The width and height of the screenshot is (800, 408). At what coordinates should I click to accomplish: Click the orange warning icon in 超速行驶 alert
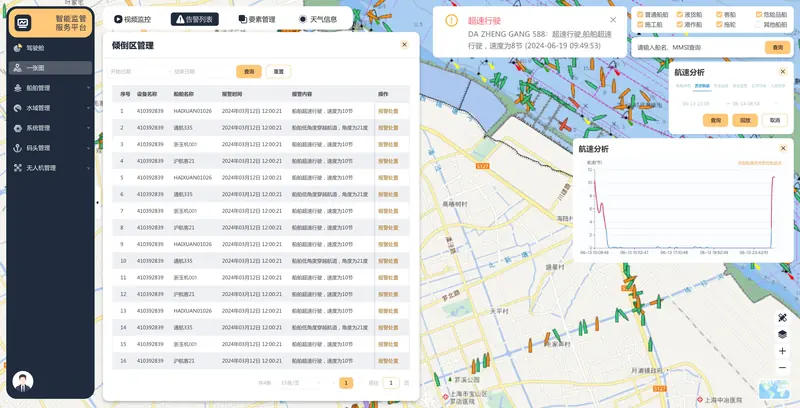[x=452, y=20]
